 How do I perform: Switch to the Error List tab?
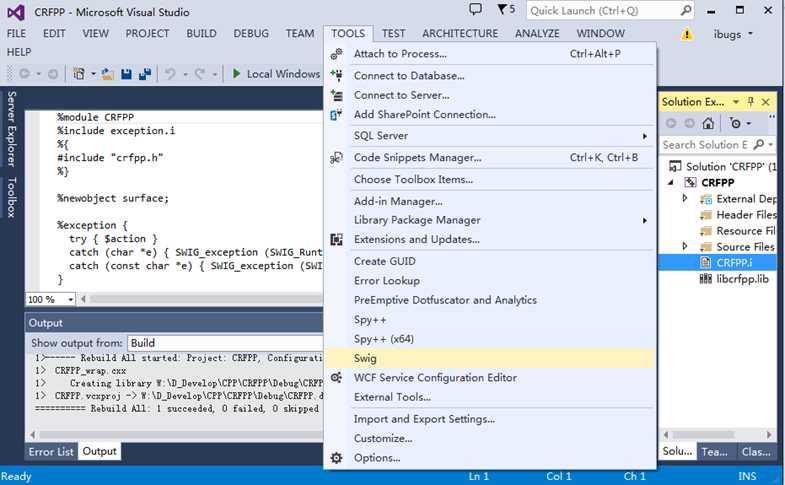(x=51, y=452)
